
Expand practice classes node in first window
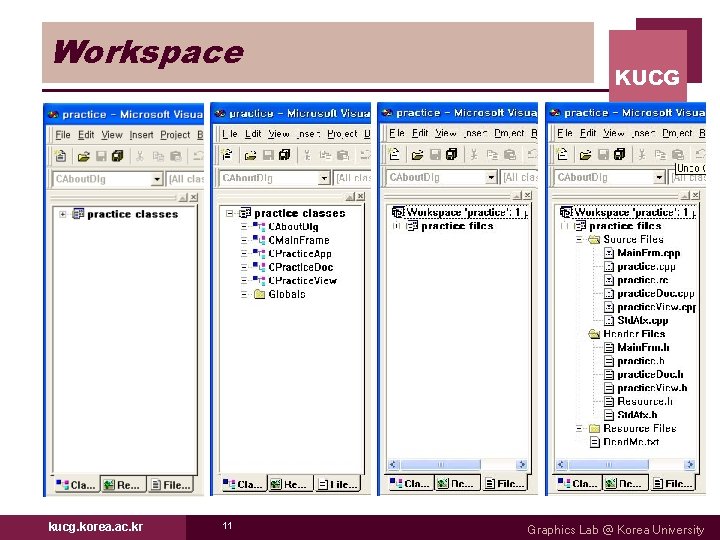click(x=63, y=214)
